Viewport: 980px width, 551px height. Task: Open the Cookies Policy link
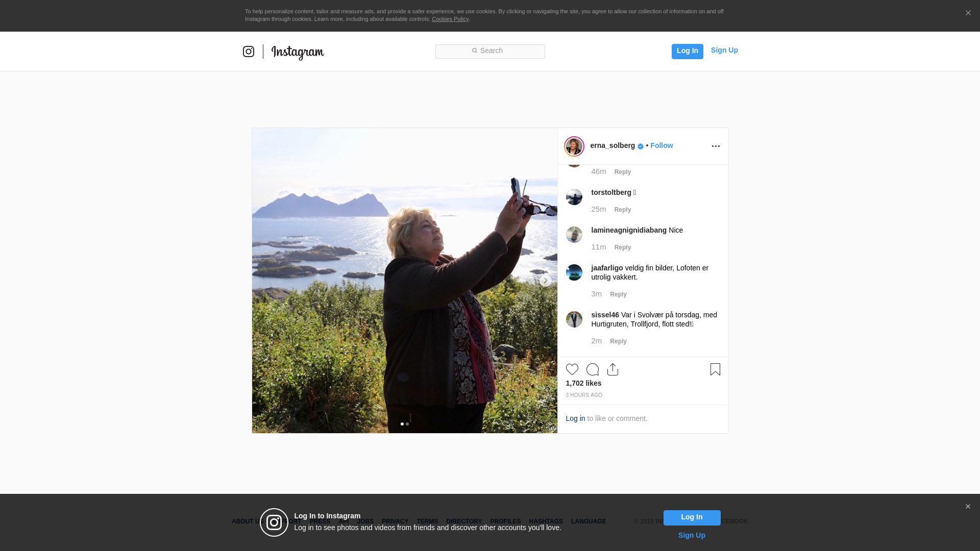pyautogui.click(x=450, y=19)
